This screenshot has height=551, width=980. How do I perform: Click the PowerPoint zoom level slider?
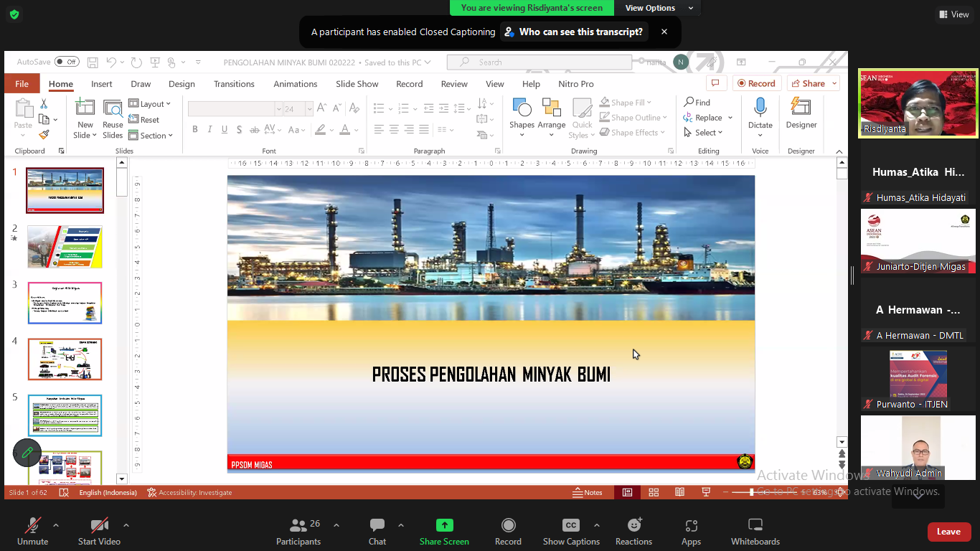pos(752,492)
